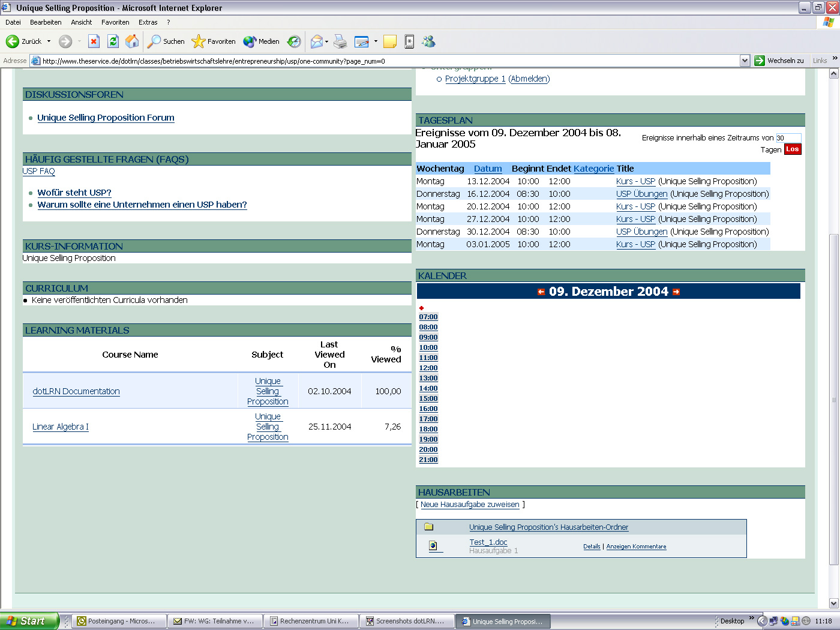Open the Ansicht menu

tap(81, 22)
